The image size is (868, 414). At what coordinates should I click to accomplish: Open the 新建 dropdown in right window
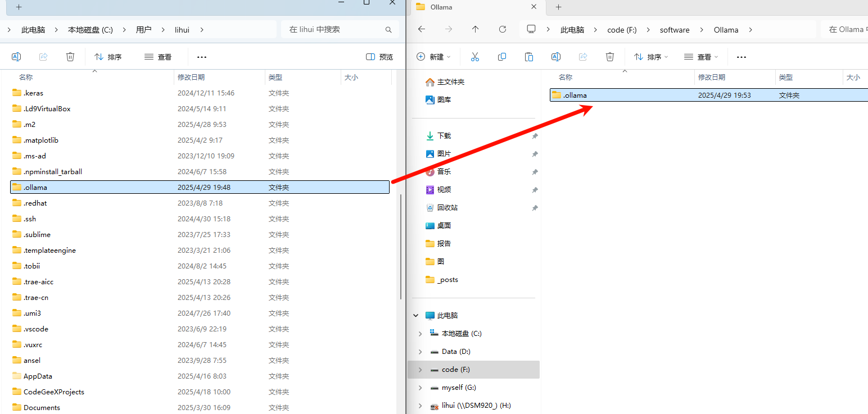point(433,57)
